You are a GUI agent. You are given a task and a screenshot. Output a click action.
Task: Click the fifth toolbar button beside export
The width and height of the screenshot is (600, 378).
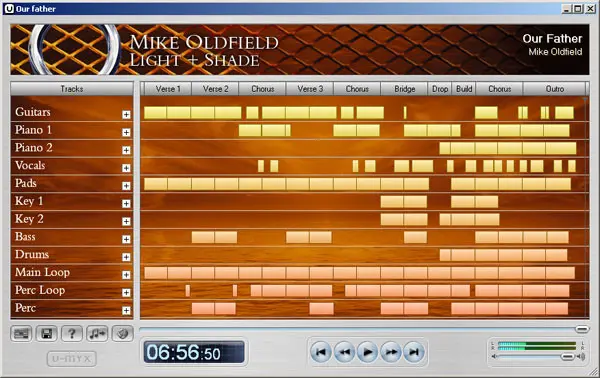122,334
